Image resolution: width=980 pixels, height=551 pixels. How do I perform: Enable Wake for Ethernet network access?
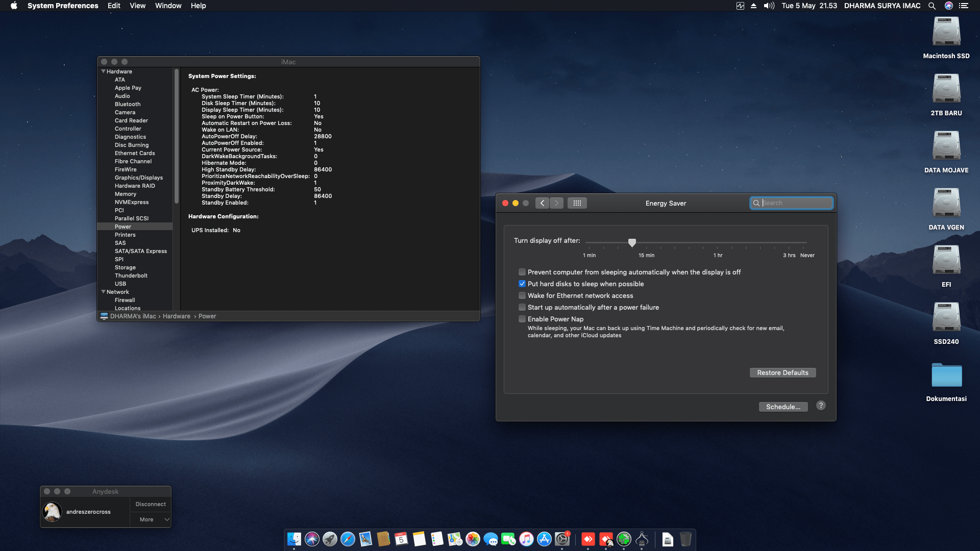pyautogui.click(x=522, y=295)
